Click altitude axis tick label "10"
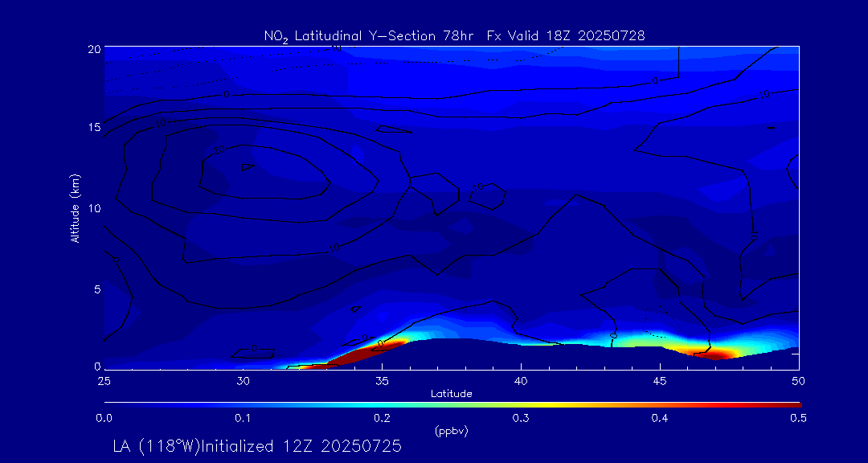This screenshot has width=868, height=463. [x=94, y=208]
